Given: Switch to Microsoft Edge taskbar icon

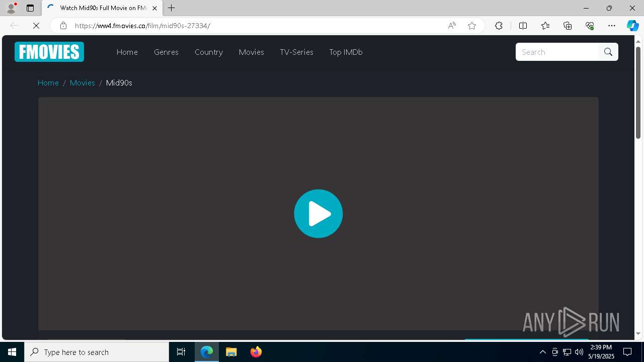Looking at the screenshot, I should [207, 352].
